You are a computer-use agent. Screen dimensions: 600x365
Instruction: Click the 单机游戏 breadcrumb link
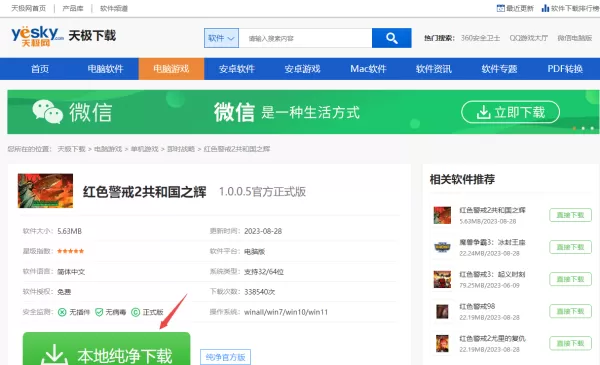pyautogui.click(x=145, y=149)
